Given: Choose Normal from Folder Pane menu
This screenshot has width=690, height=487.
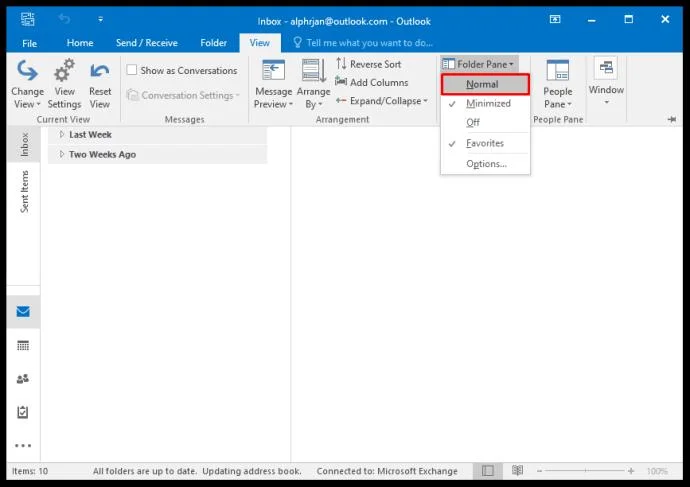Looking at the screenshot, I should coord(484,84).
